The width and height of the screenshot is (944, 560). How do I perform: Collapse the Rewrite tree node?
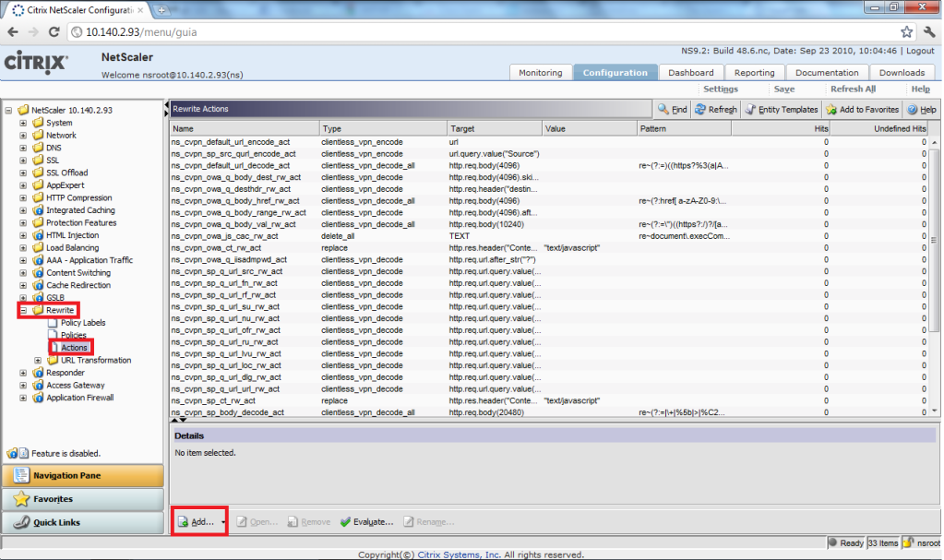(23, 310)
